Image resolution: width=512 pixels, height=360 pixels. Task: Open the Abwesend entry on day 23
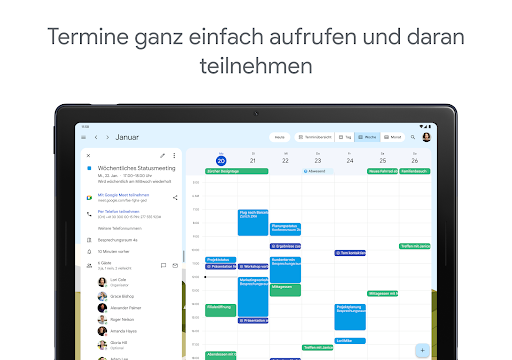pos(318,171)
